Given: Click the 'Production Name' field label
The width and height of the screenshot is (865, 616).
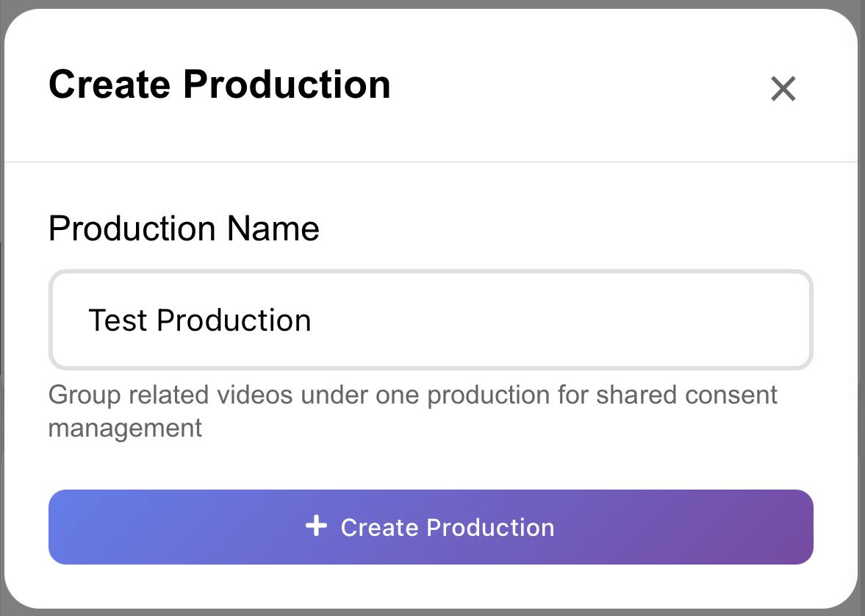Looking at the screenshot, I should coord(184,229).
